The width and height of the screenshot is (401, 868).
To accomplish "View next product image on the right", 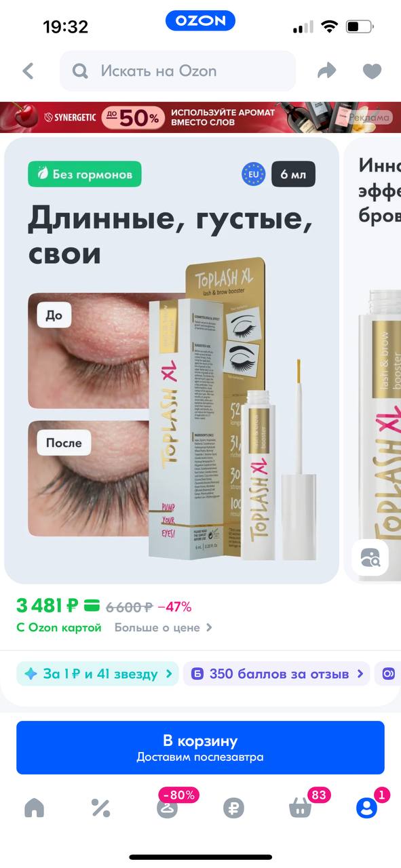I will click(373, 359).
